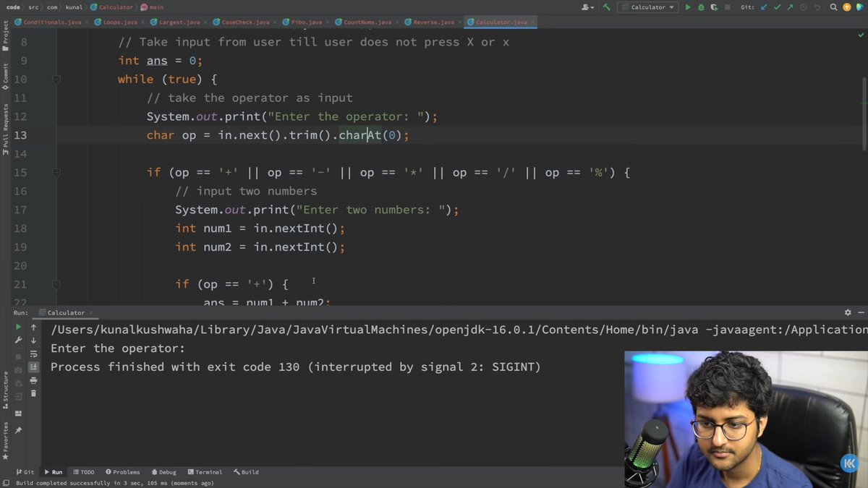Open the Structure side panel
This screenshot has width=868, height=488.
point(6,390)
